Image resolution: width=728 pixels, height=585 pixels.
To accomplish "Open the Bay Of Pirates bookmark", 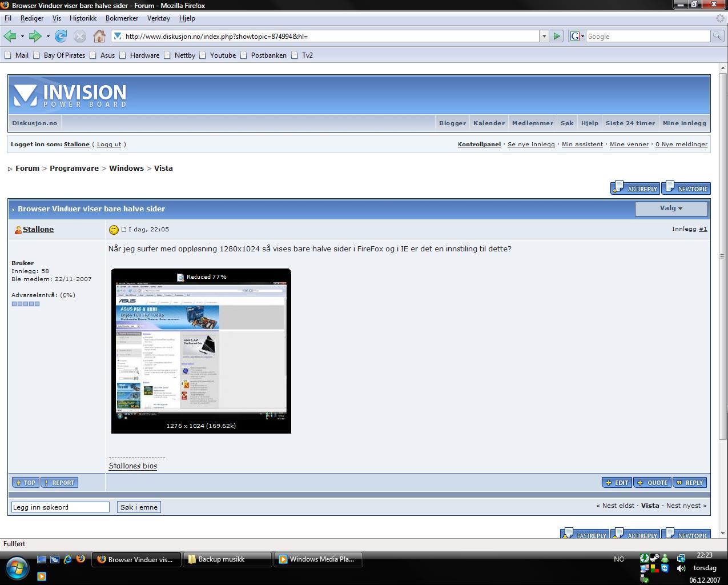I will tap(59, 55).
